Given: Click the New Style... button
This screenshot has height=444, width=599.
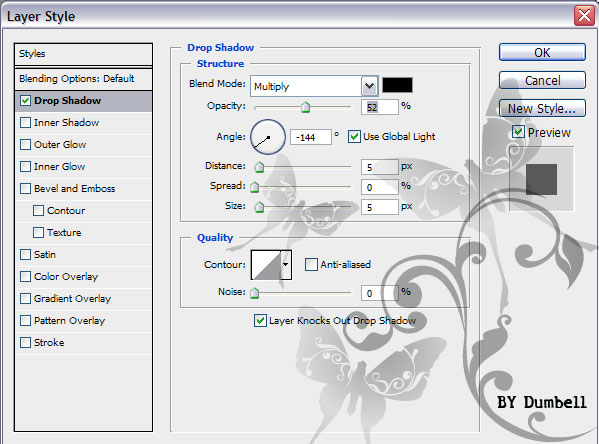Looking at the screenshot, I should tap(542, 109).
